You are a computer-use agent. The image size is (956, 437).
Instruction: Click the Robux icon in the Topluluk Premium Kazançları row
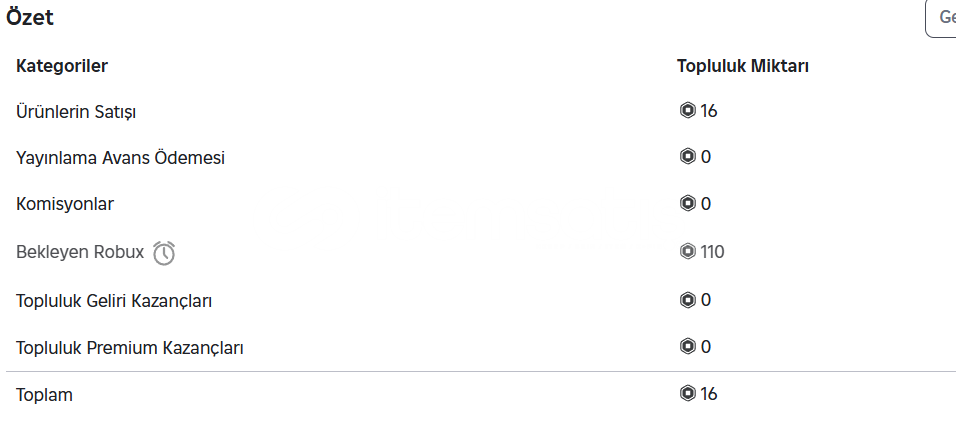click(x=687, y=347)
